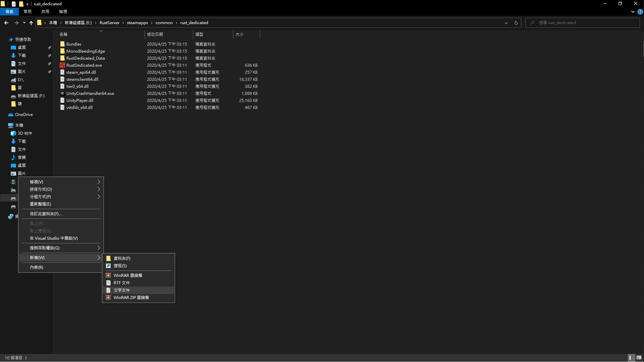This screenshot has width=644, height=362.
Task: Click the UnityCrashHandler64.exe file icon
Action: click(62, 93)
